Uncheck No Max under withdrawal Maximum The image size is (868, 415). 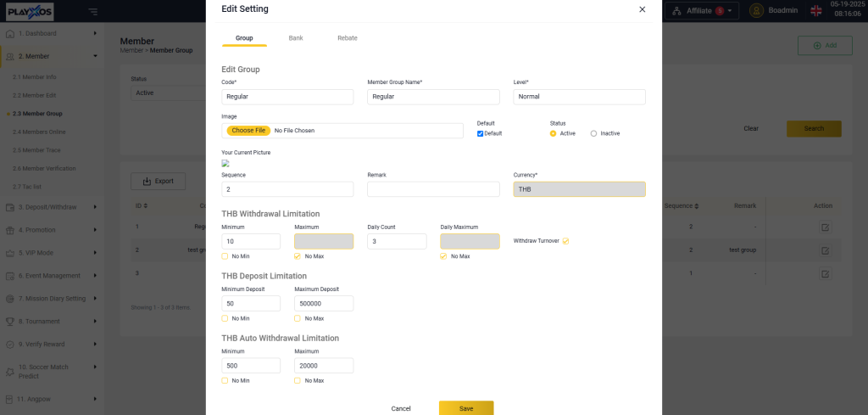coord(298,256)
